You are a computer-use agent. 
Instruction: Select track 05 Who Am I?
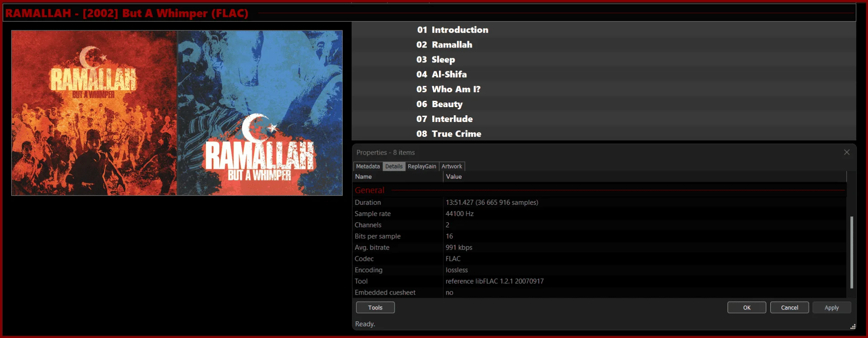604,89
